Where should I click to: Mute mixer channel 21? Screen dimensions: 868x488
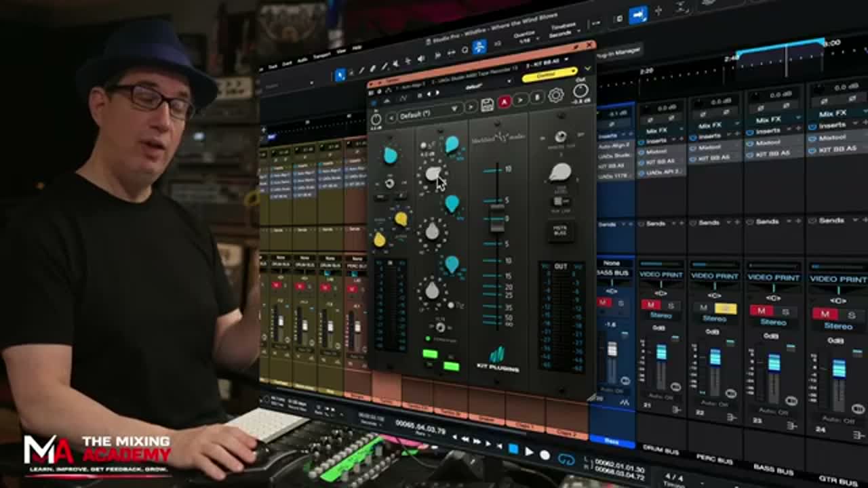click(651, 305)
